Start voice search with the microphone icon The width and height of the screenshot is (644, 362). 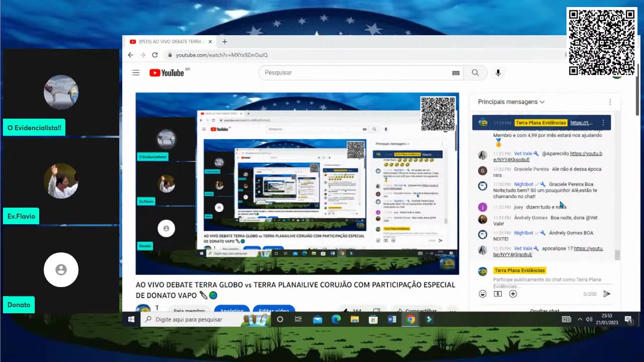pyautogui.click(x=498, y=72)
